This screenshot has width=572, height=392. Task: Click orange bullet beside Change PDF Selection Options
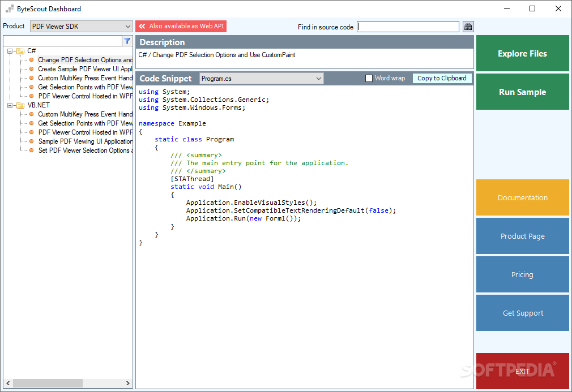pyautogui.click(x=31, y=60)
